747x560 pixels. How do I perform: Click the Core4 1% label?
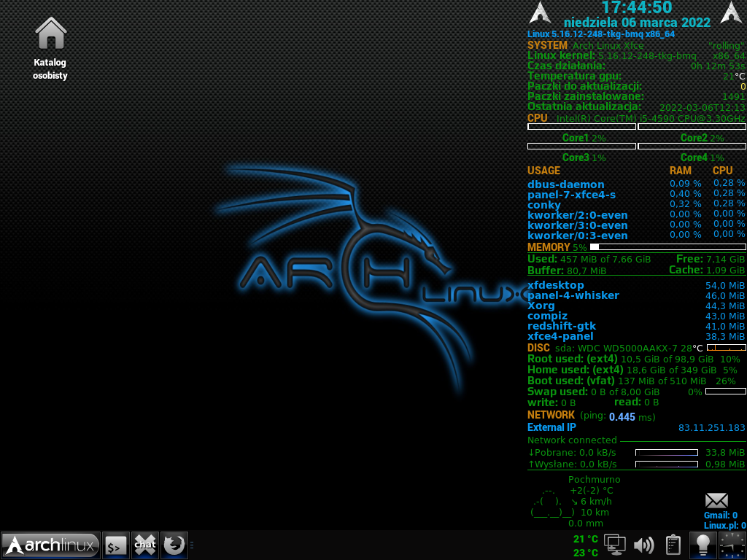click(703, 157)
